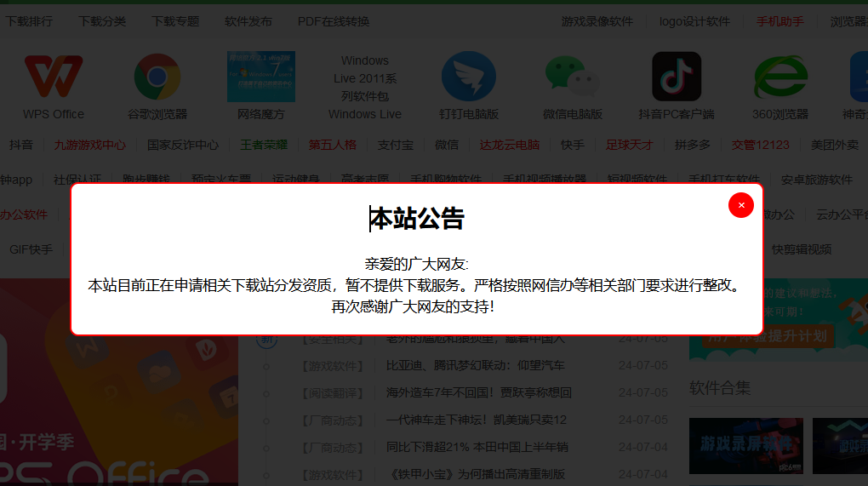Image resolution: width=868 pixels, height=486 pixels.
Task: Close the 本站公告 announcement popup
Action: 741,205
